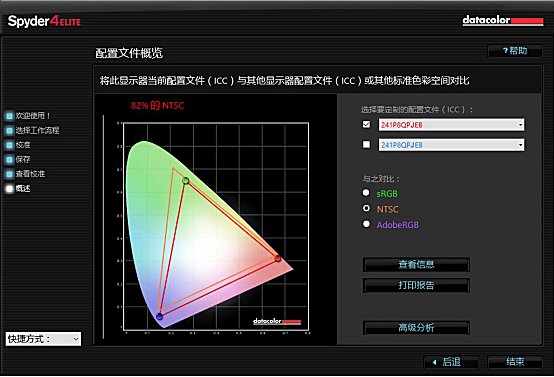Uncheck the first 241P8QPJEB profile checkbox
Image resolution: width=554 pixels, height=377 pixels.
[x=366, y=124]
